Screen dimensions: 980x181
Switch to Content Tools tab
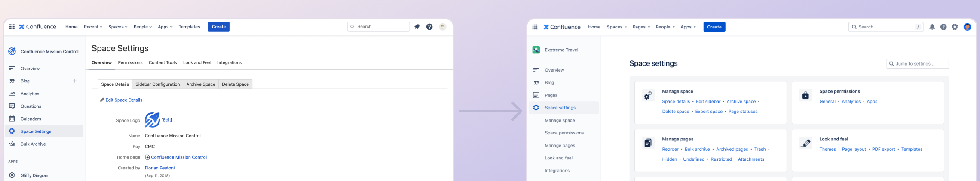point(162,62)
